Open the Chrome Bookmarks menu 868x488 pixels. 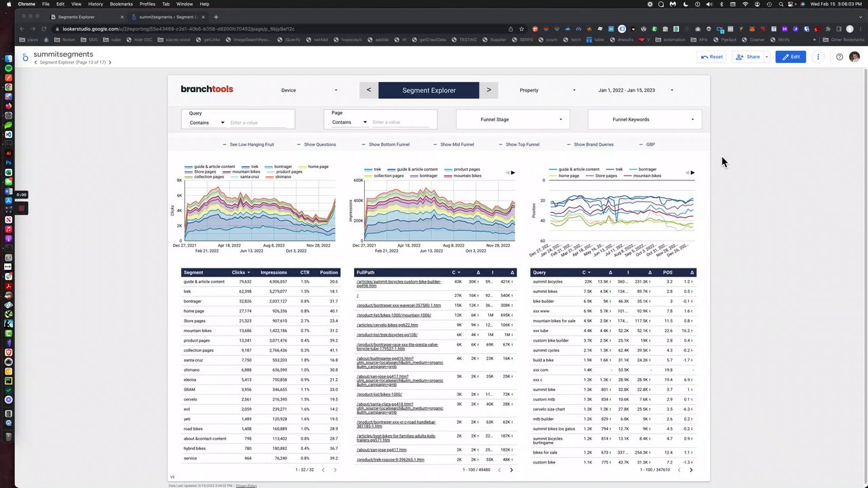[121, 4]
